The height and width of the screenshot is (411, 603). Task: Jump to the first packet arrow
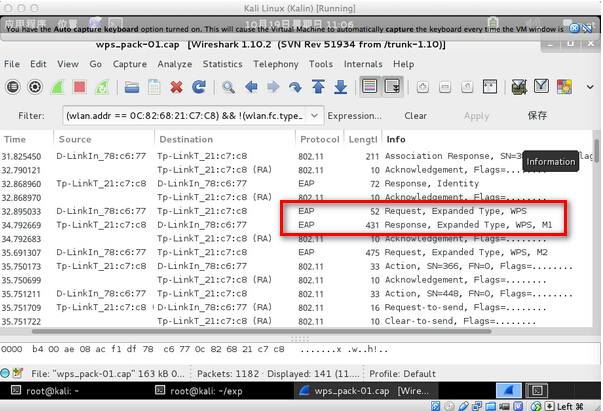tap(318, 87)
